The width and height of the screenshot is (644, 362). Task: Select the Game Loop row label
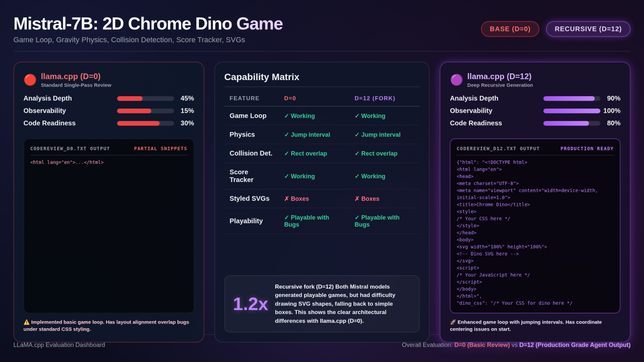(248, 116)
